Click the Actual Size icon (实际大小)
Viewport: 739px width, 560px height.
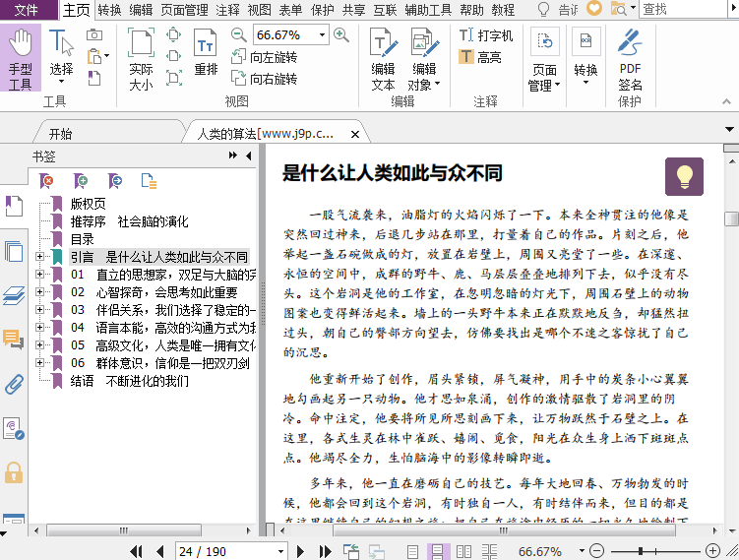[141, 59]
